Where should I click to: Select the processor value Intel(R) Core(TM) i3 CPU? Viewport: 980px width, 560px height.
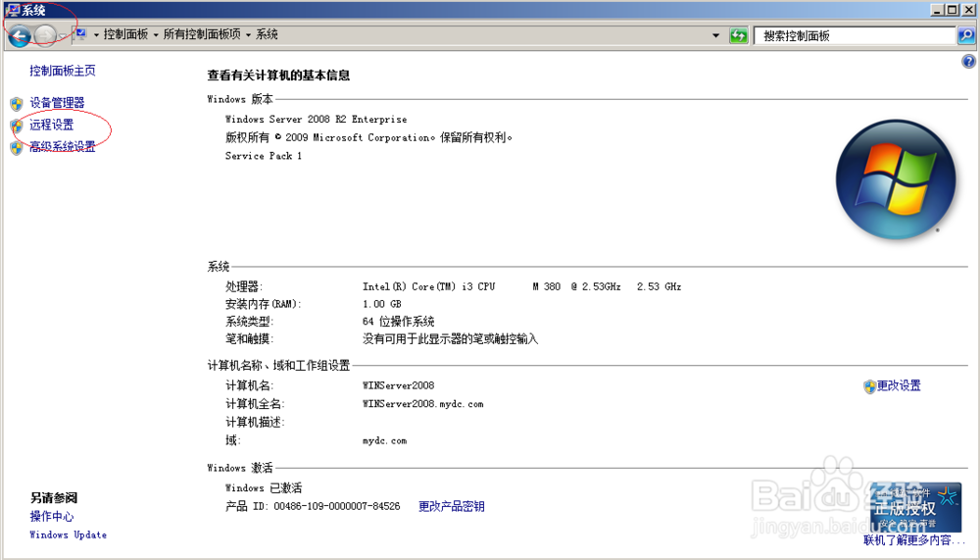429,286
